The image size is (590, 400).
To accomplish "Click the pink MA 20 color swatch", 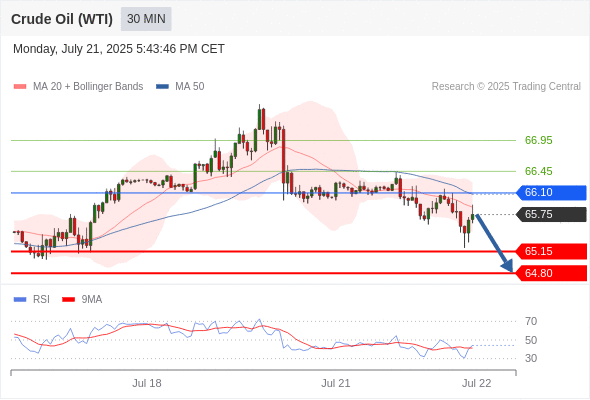I will coord(20,87).
